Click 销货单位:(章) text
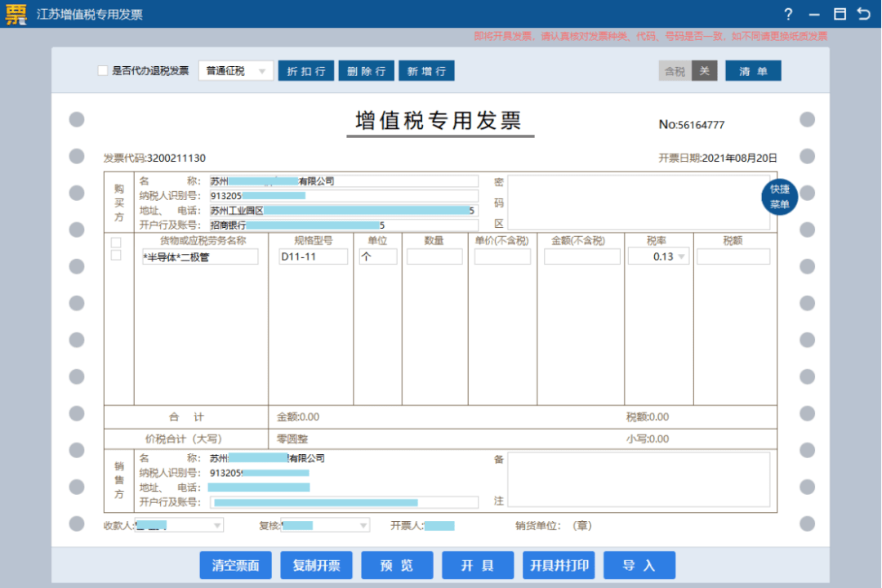 coord(554,526)
